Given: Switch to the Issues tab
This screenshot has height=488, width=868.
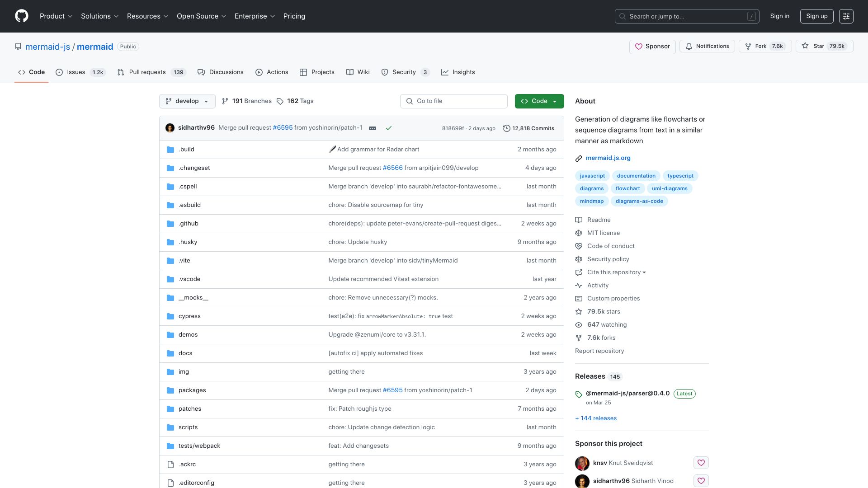Looking at the screenshot, I should click(x=80, y=72).
